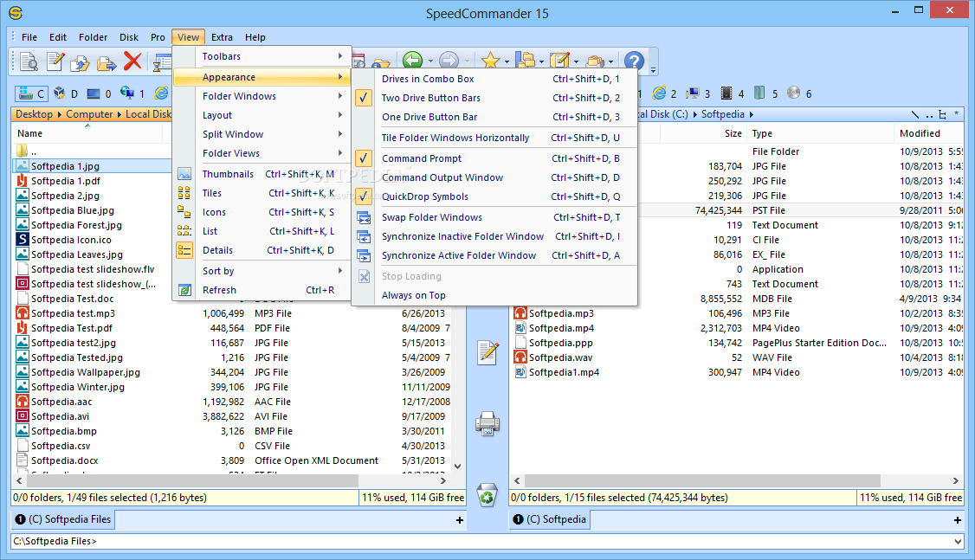Open the command line history dropdown

[958, 541]
